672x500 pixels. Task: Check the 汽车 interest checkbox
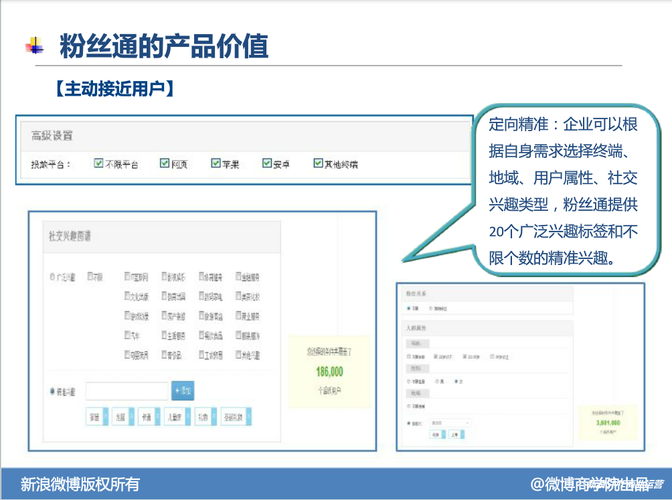pyautogui.click(x=127, y=335)
